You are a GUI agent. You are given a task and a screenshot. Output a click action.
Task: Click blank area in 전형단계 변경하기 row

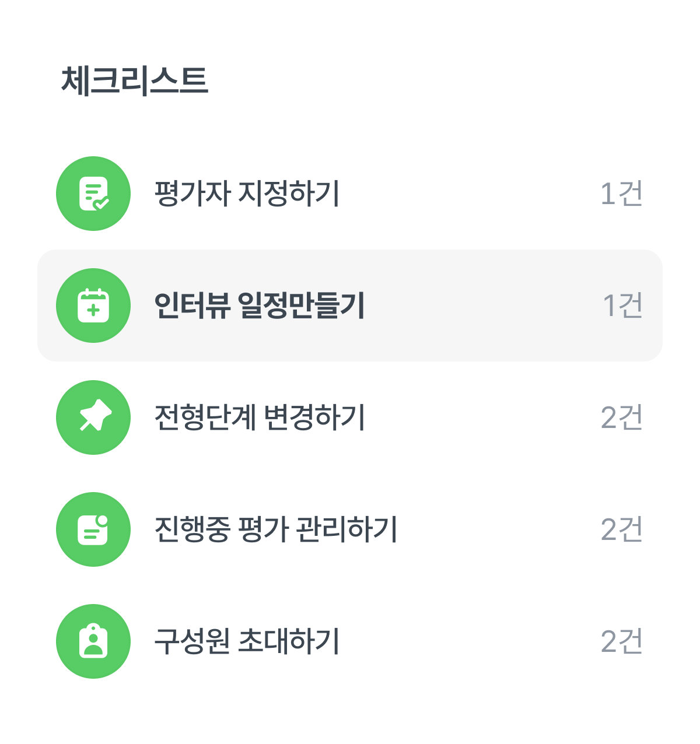pos(478,417)
